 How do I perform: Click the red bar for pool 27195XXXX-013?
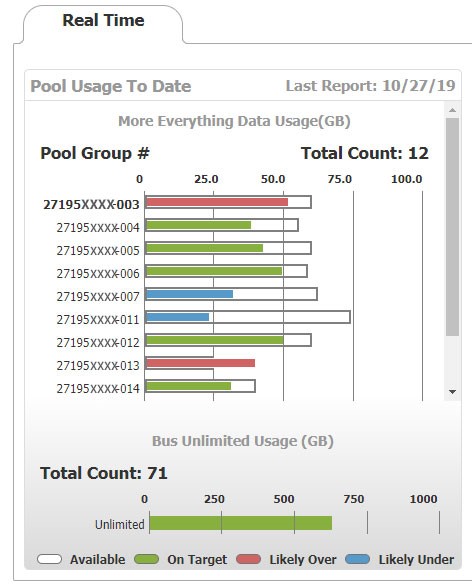coord(200,363)
